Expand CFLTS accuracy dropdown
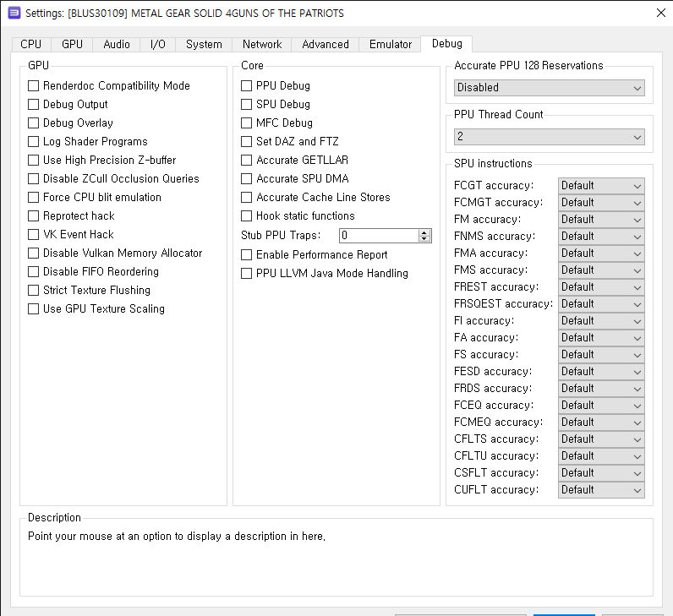This screenshot has height=616, width=673. tap(601, 439)
